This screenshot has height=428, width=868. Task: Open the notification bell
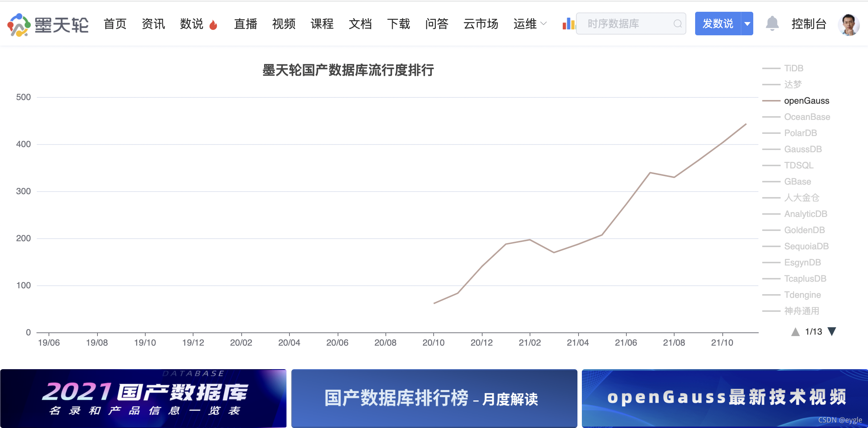[772, 24]
